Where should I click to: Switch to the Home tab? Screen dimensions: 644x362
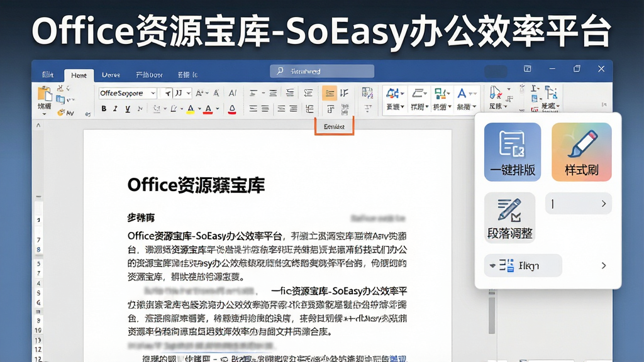click(x=79, y=75)
